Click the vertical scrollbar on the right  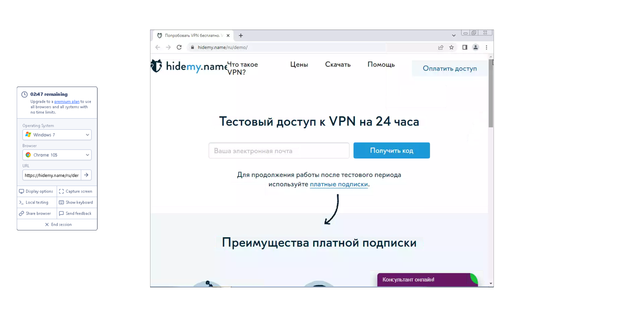pyautogui.click(x=491, y=82)
